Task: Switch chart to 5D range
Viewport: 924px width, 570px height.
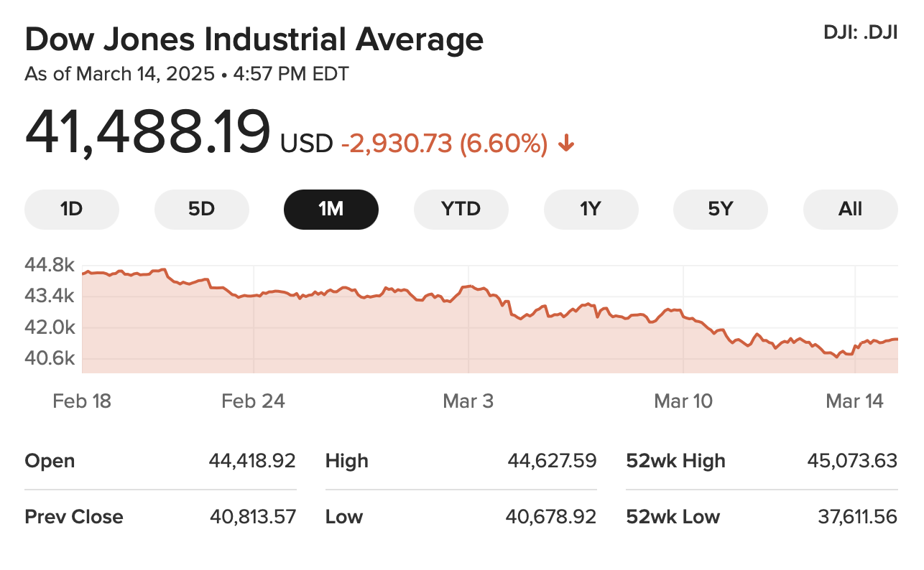Action: point(202,209)
